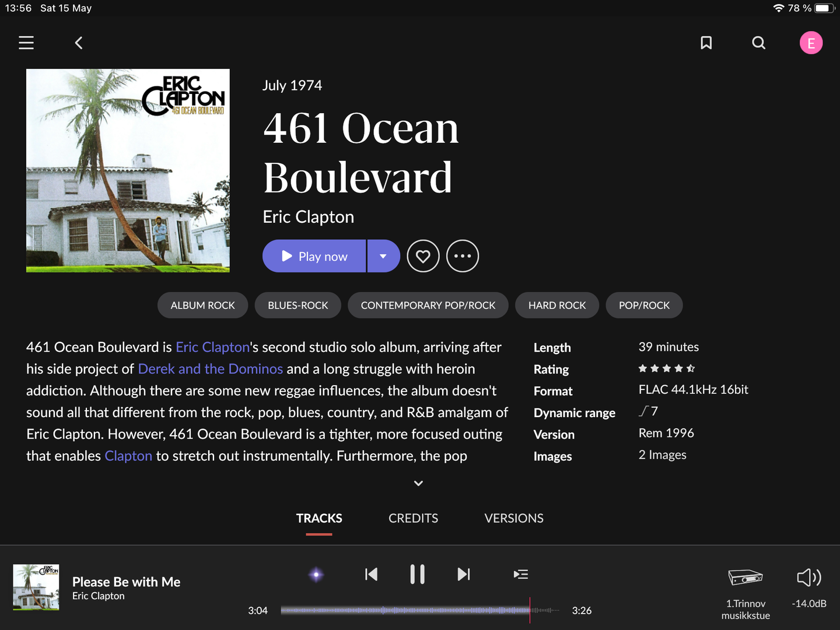Expand the album description chevron
Image resolution: width=840 pixels, height=630 pixels.
pyautogui.click(x=418, y=483)
